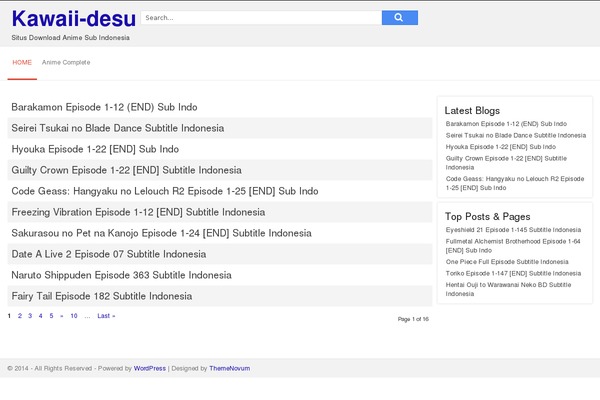Open Barakamon link in Latest Blogs
The height and width of the screenshot is (400, 600).
pos(506,124)
